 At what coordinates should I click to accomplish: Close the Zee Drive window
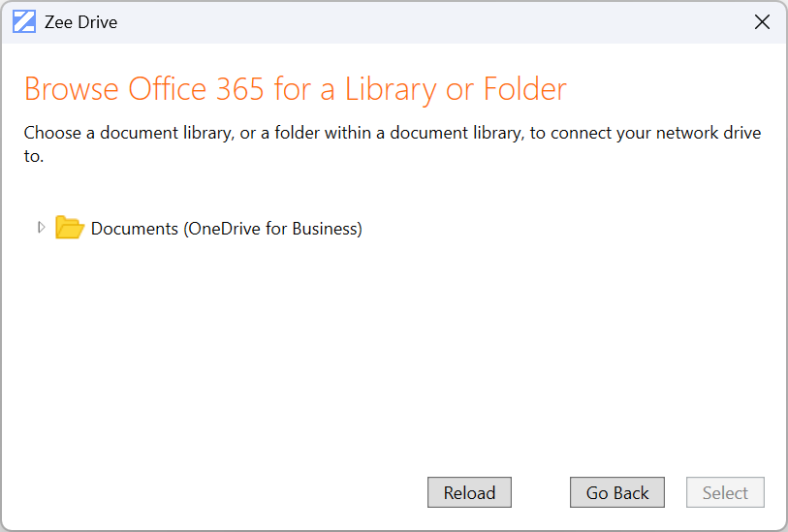coord(762,22)
